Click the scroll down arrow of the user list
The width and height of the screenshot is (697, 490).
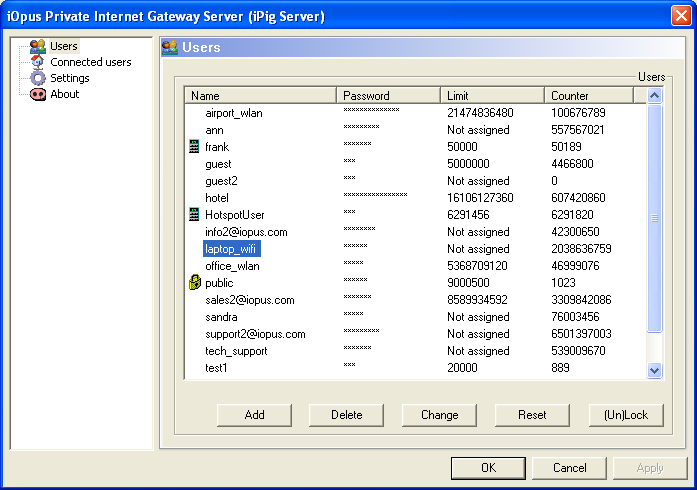coord(654,370)
